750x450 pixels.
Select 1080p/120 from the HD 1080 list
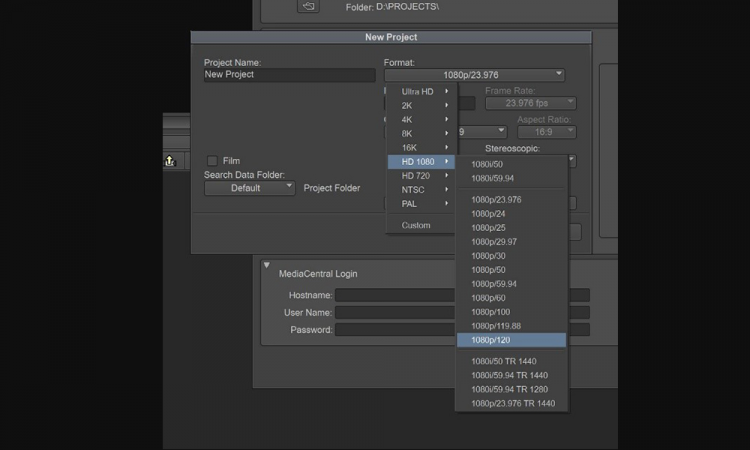click(x=511, y=340)
